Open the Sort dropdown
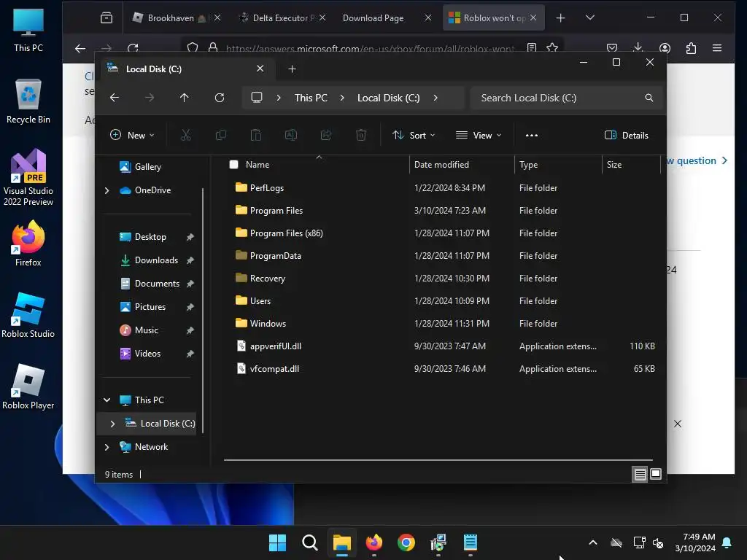The height and width of the screenshot is (560, 747). click(414, 135)
